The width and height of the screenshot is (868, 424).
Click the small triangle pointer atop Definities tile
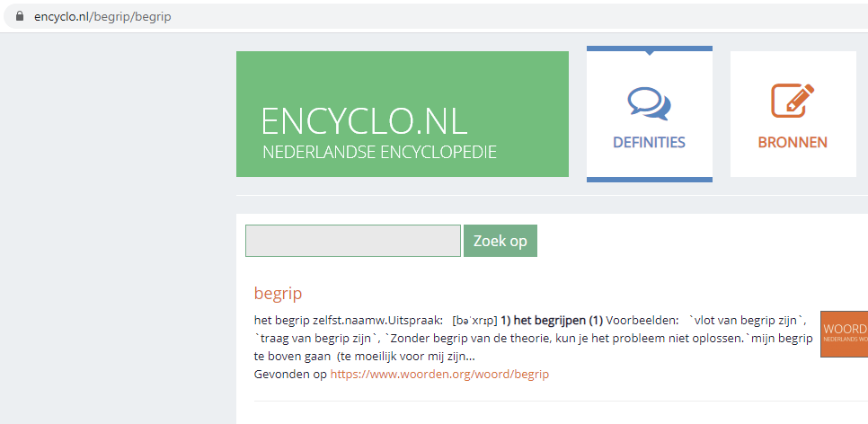coord(650,53)
